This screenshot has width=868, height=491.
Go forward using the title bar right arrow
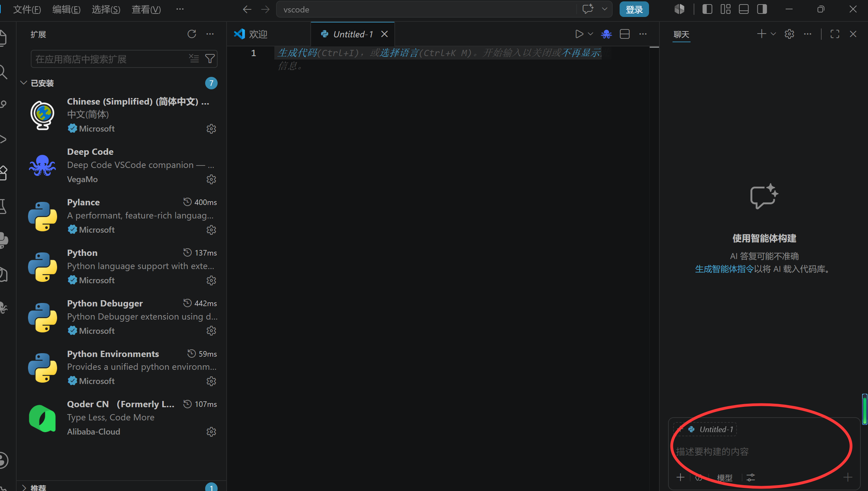pos(265,9)
